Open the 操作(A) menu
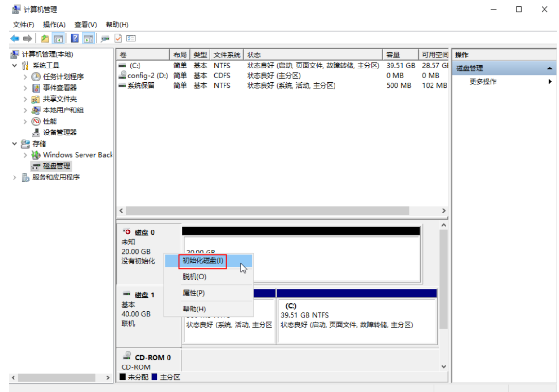This screenshot has height=392, width=559. click(x=54, y=25)
